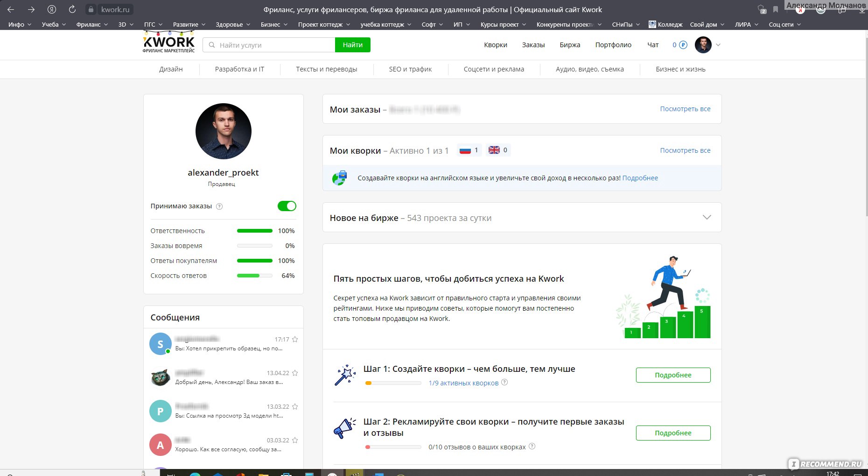Open the 1/9 активных кворков link
This screenshot has height=476, width=868.
463,383
